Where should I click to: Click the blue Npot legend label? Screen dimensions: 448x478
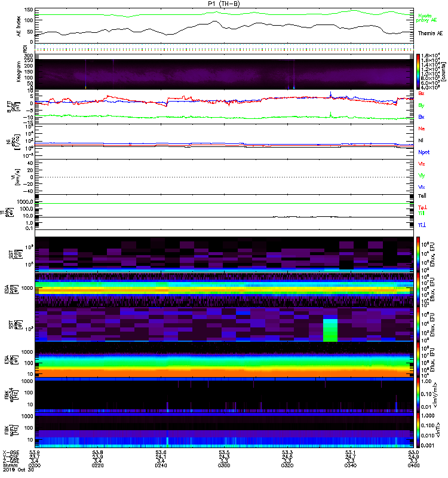tap(424, 152)
